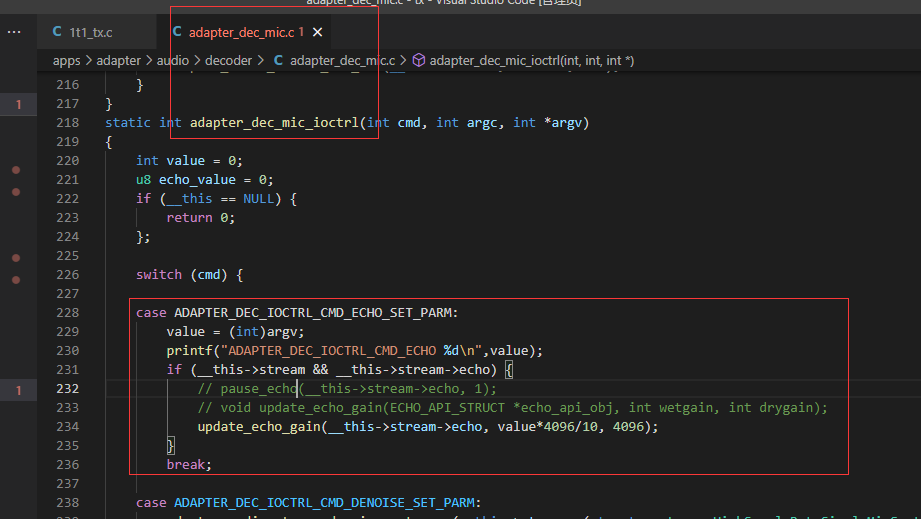Click the badge 1 beside line 232
Screen dimensions: 921x519
[x=19, y=390]
